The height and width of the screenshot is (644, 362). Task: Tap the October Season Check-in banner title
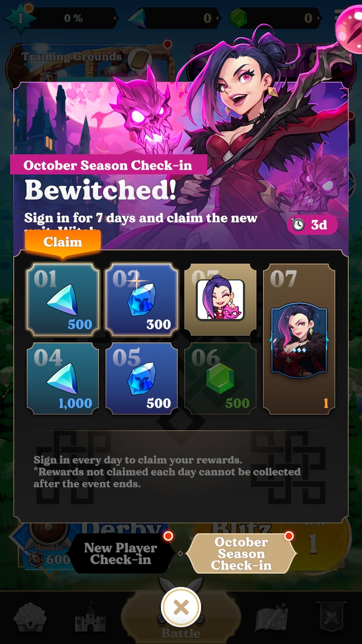pos(108,165)
